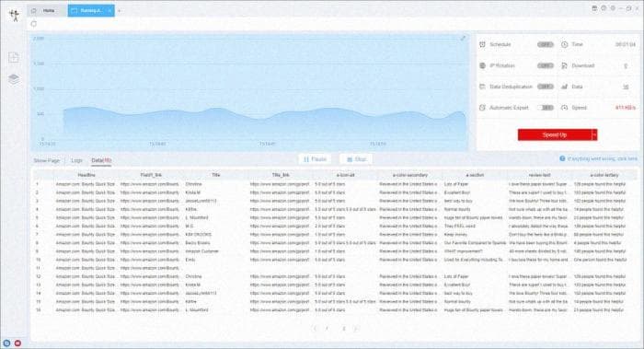Click the speedometer icon beside Speed
This screenshot has width=644, height=349.
[564, 108]
